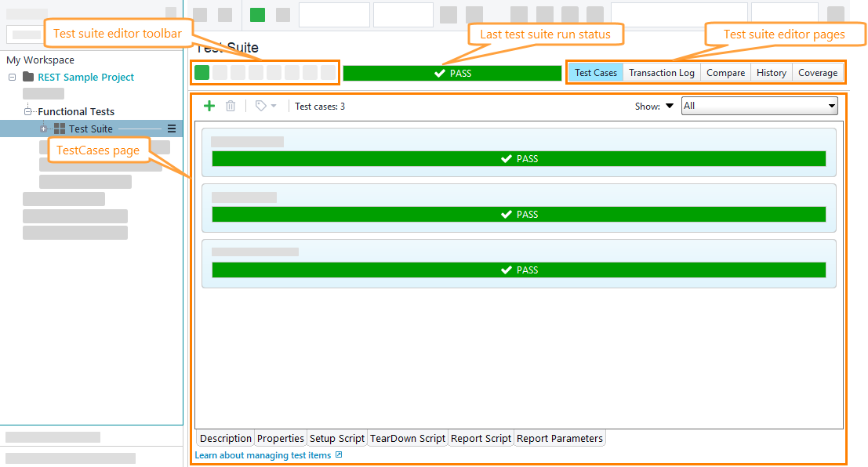Delete the selected test case using trash icon
868x467 pixels.
pos(230,106)
